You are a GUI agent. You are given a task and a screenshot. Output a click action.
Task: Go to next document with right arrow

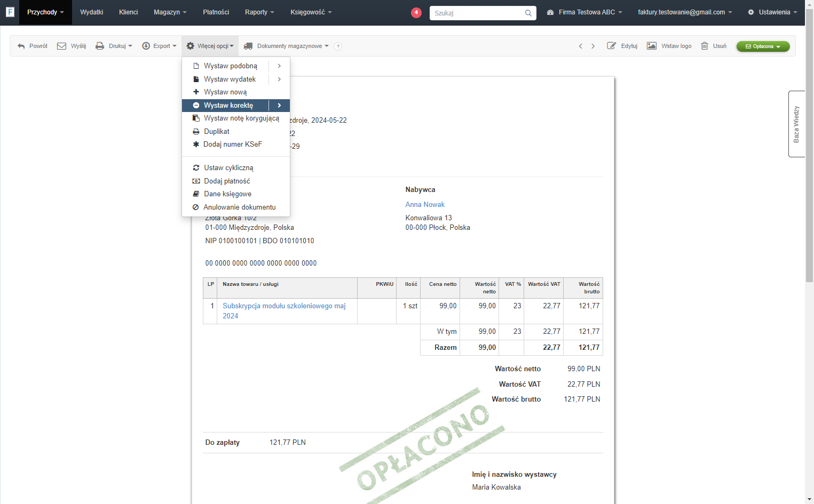click(x=593, y=46)
